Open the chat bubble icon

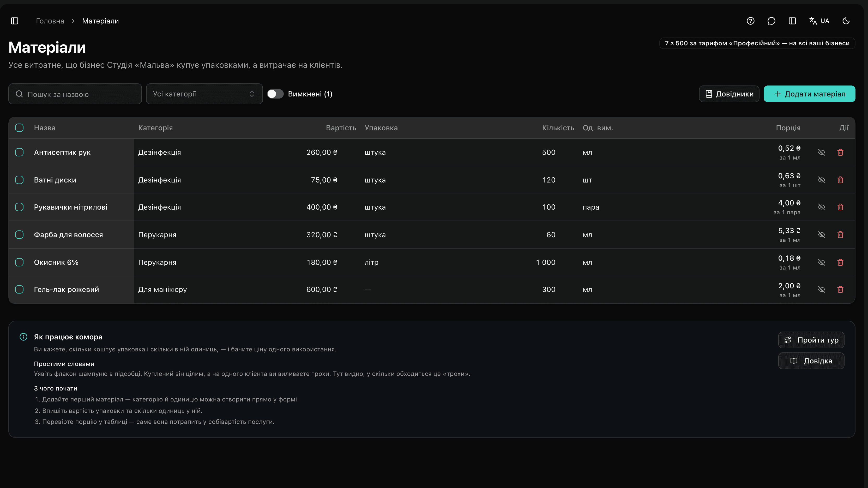point(771,21)
